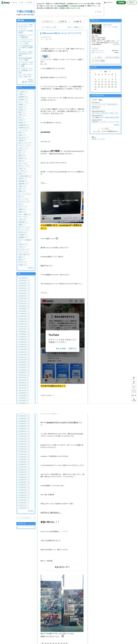
Task: Click the Gundam model kit boxes photo
Action: (x=62, y=603)
